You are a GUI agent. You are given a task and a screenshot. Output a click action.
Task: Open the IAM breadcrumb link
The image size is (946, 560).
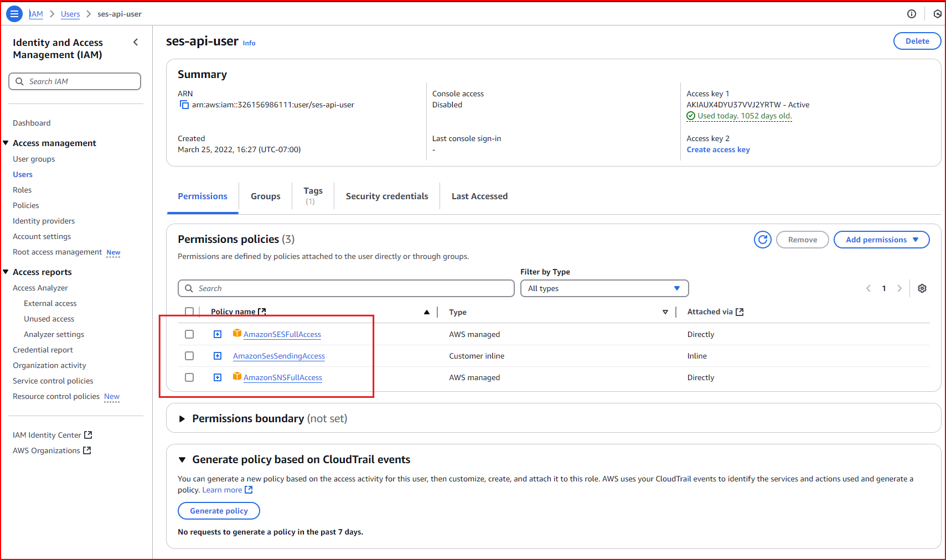(x=36, y=14)
